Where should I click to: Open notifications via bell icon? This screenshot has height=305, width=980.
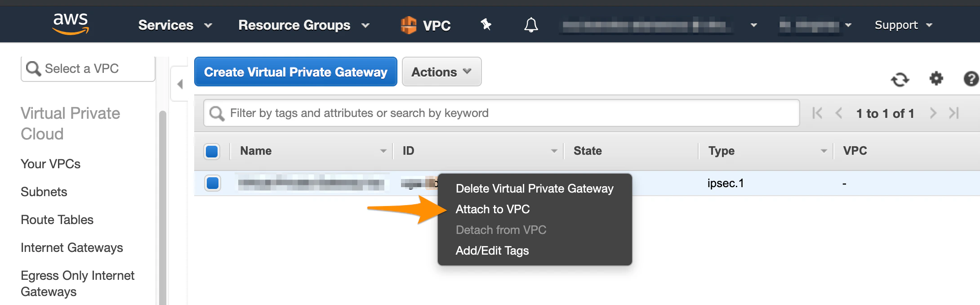tap(530, 25)
